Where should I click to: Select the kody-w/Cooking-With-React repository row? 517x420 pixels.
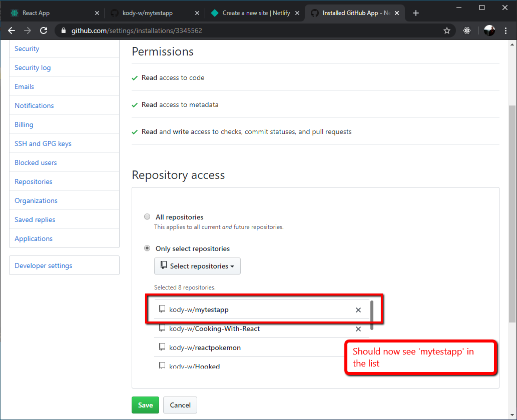(262, 328)
